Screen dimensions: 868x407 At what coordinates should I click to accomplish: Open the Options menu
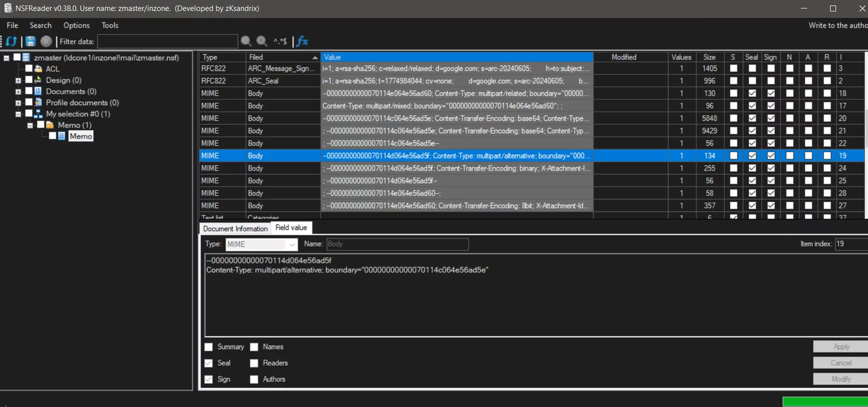coord(76,25)
